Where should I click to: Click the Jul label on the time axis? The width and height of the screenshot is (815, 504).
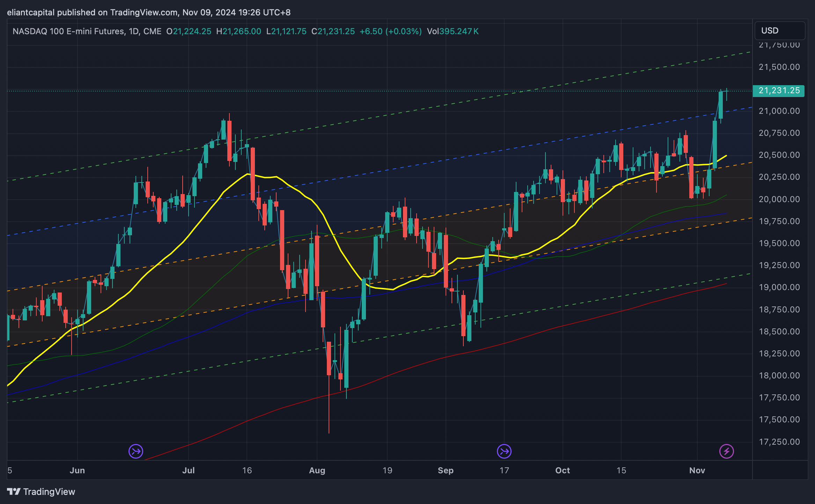188,470
